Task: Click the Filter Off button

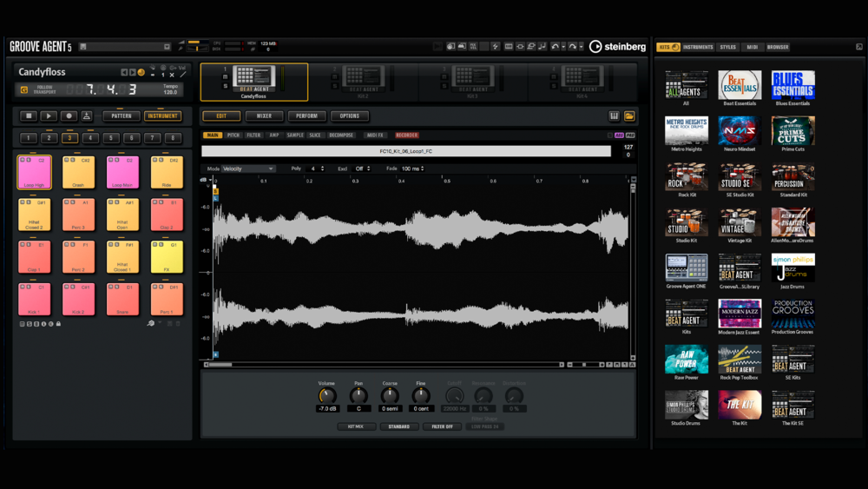Action: 443,426
